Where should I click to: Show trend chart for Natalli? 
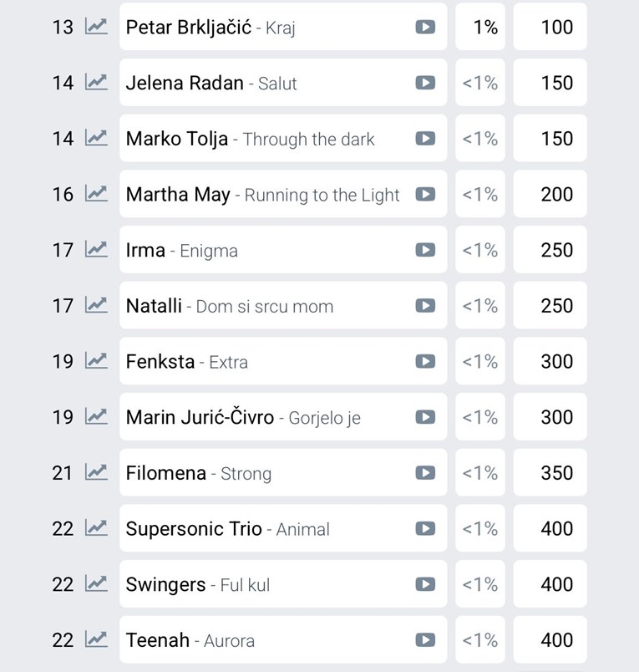click(96, 306)
